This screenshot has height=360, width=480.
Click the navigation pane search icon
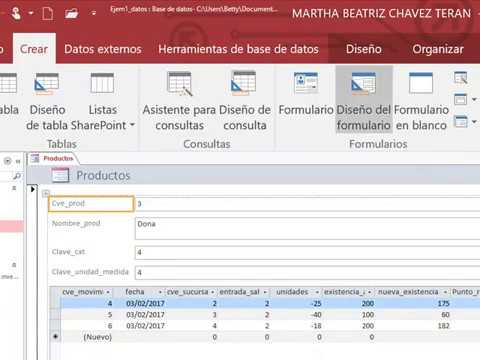[x=17, y=176]
